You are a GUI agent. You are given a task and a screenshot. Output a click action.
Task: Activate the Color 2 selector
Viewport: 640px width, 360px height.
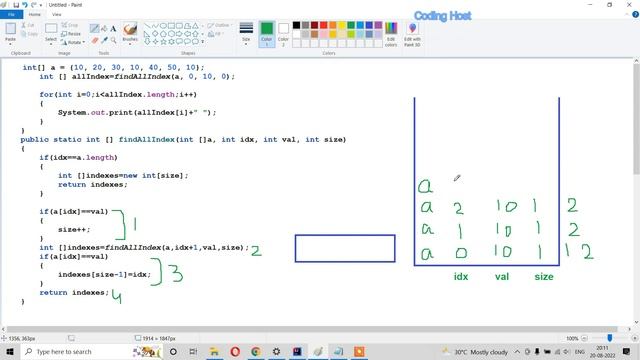[283, 34]
